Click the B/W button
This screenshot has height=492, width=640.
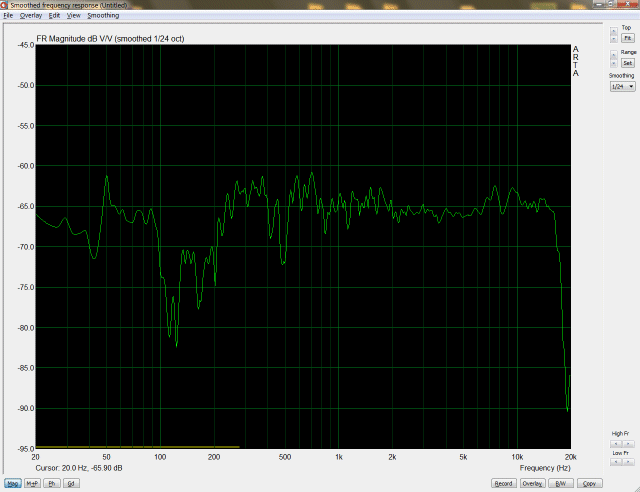(561, 483)
